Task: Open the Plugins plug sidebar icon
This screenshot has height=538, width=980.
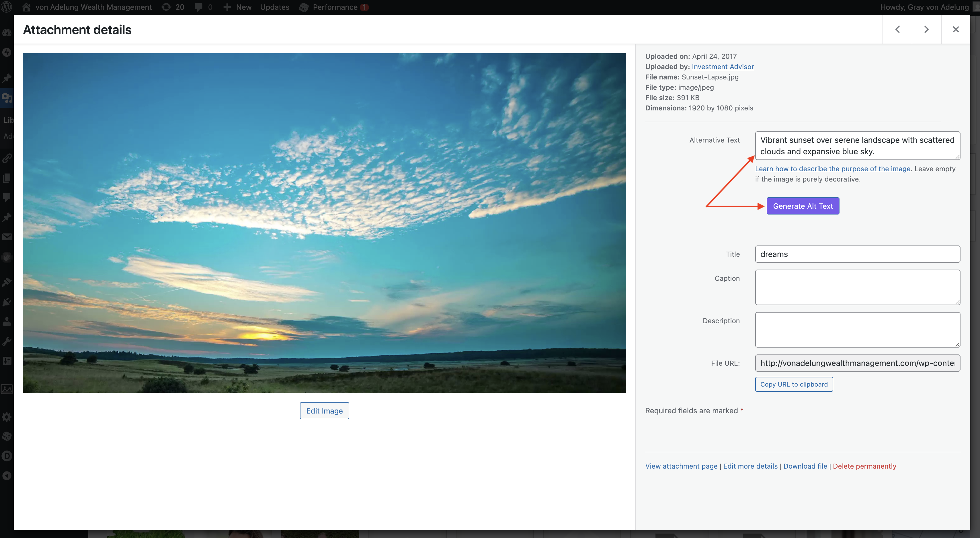Action: pos(7,302)
